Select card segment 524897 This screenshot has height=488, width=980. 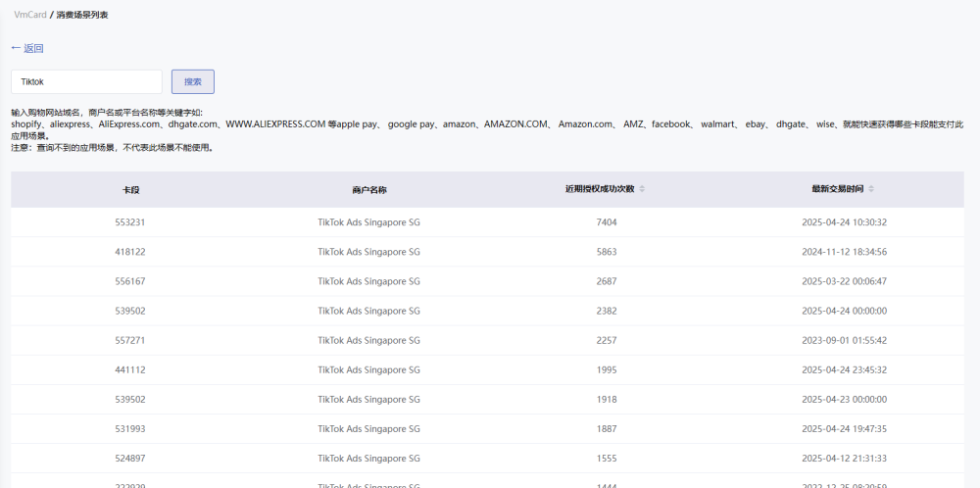pos(130,458)
